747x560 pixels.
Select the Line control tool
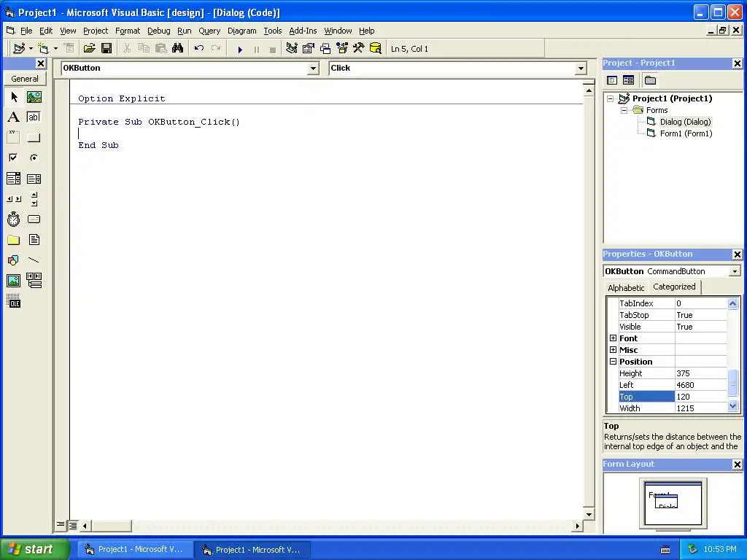(34, 260)
